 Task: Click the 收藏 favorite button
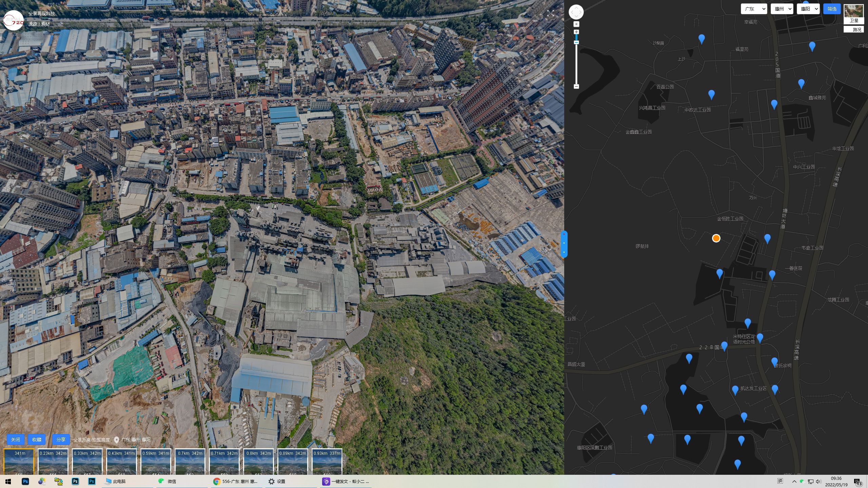pyautogui.click(x=37, y=440)
